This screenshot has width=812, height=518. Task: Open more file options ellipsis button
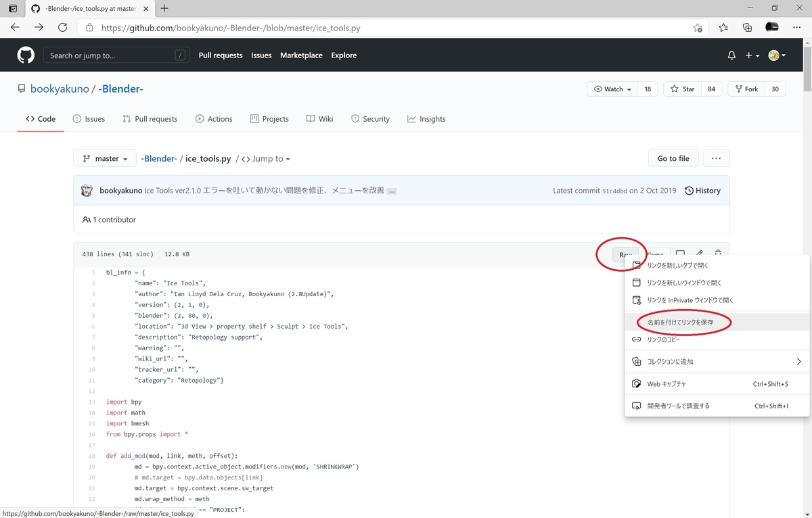pyautogui.click(x=716, y=158)
